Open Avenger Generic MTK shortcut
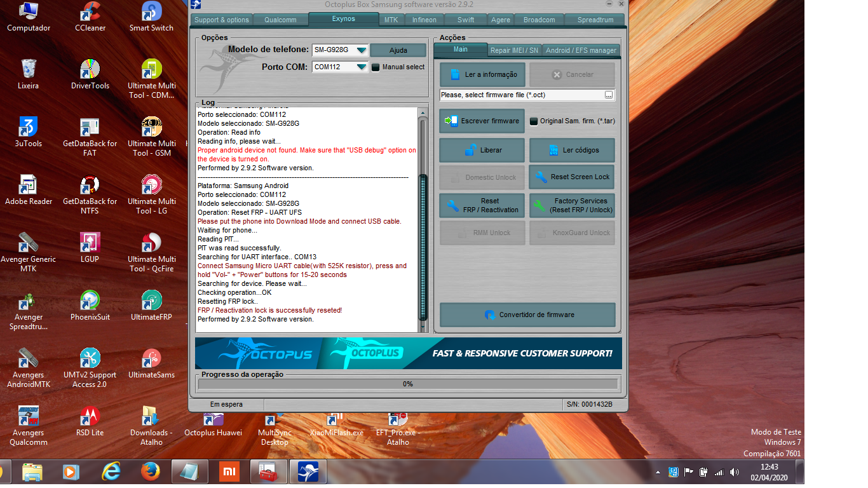 (x=29, y=252)
